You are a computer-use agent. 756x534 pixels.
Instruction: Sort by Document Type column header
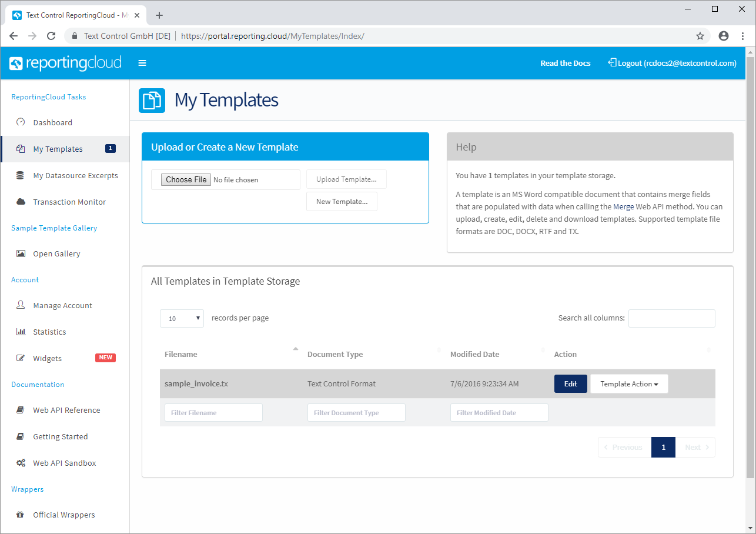(374, 354)
